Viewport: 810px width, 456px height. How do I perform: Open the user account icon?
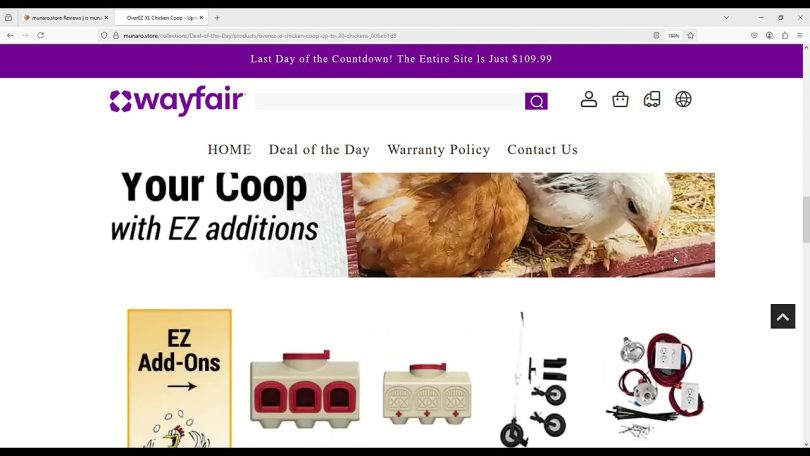tap(589, 99)
